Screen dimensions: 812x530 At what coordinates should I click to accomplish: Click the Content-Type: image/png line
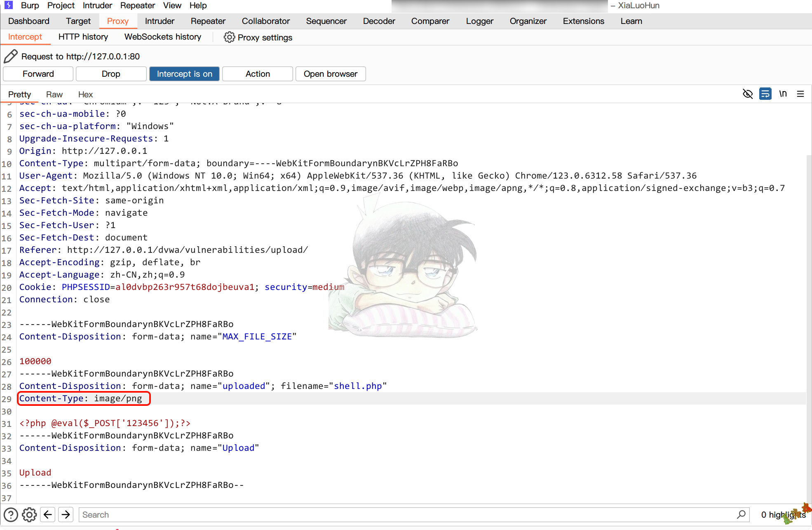point(81,398)
